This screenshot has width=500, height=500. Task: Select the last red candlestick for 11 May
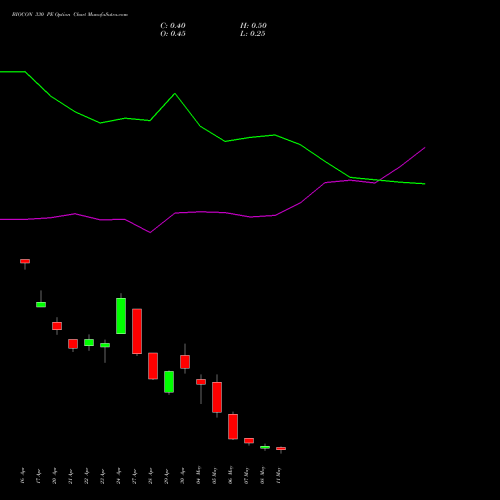pos(281,449)
